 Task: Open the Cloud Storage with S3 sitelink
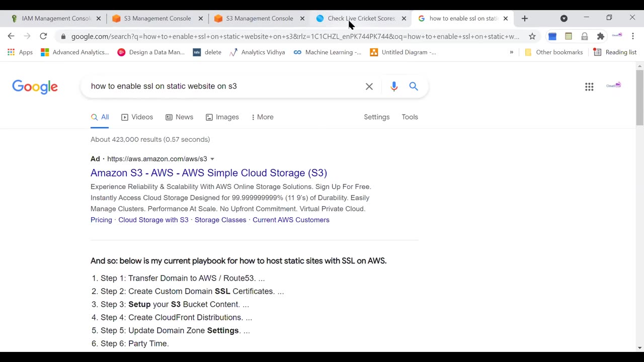point(153,220)
